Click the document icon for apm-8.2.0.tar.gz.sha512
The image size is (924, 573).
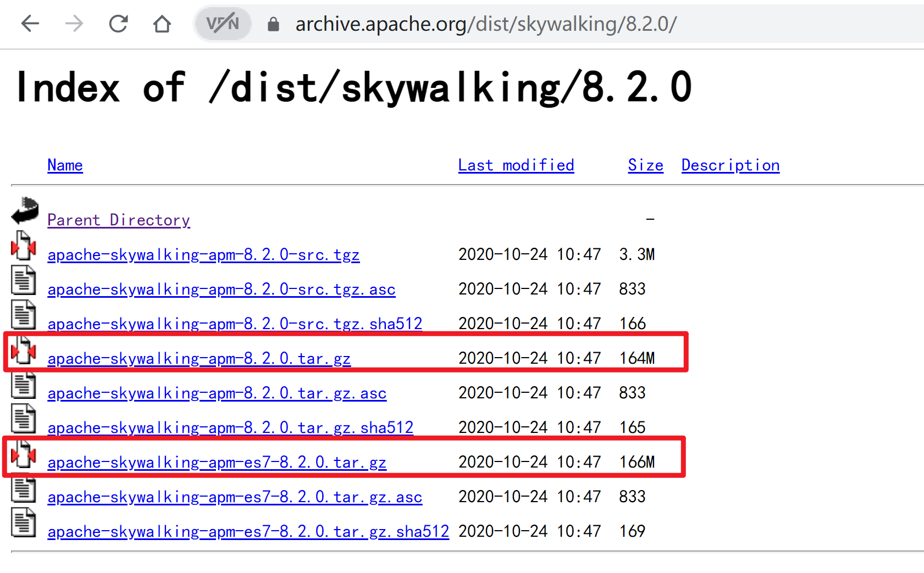tap(24, 418)
